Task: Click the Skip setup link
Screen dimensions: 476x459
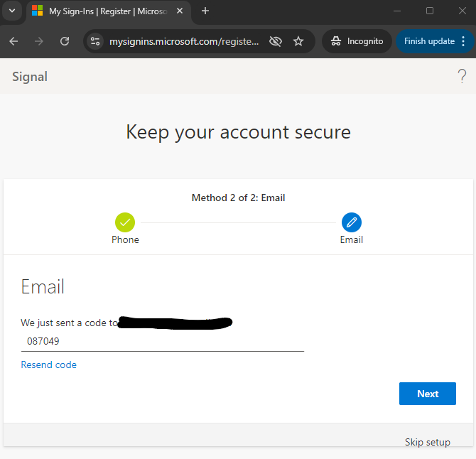Action: 428,442
